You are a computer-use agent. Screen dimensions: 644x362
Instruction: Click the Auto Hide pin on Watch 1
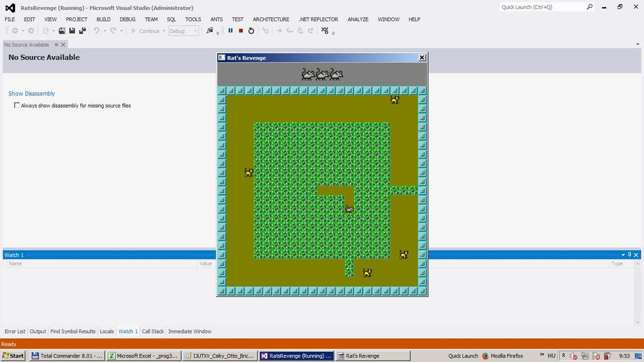629,255
